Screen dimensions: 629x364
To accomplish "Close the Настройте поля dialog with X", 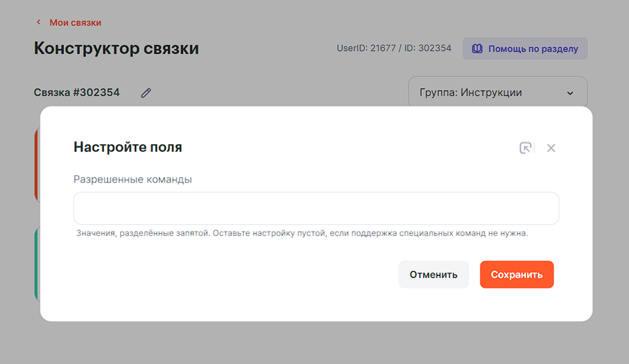I will pos(551,148).
